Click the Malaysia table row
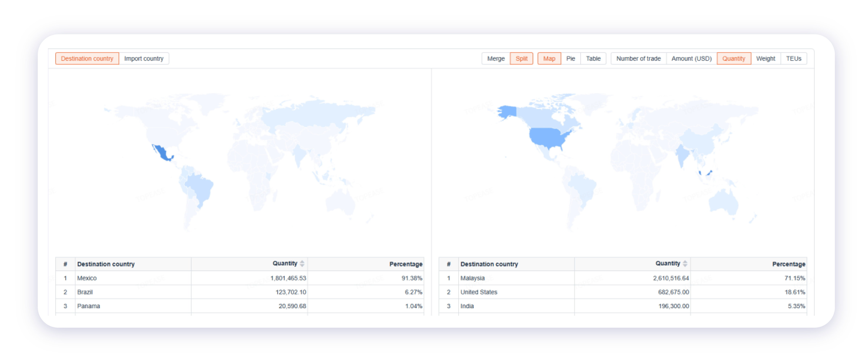The image size is (868, 362). pos(623,278)
